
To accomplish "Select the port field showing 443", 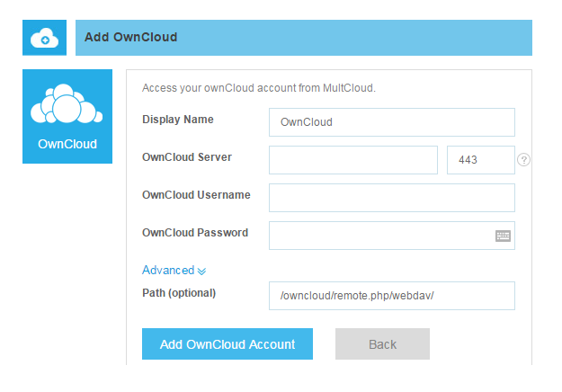I will point(480,159).
